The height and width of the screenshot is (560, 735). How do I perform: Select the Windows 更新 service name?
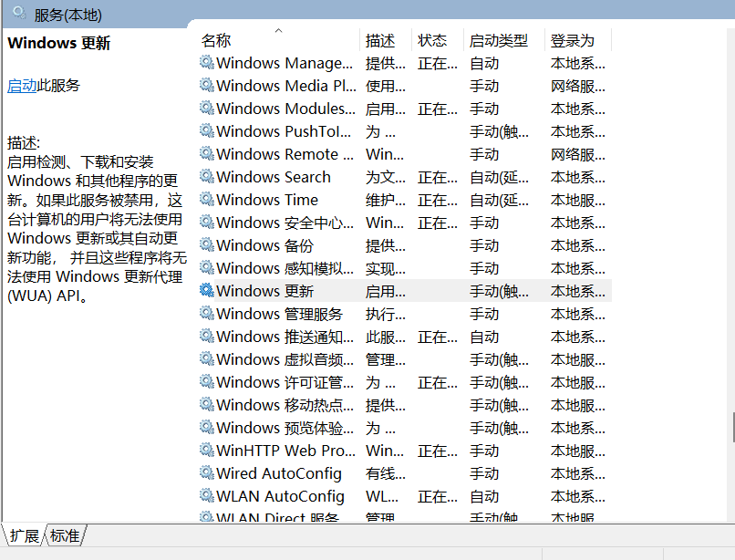pos(264,291)
